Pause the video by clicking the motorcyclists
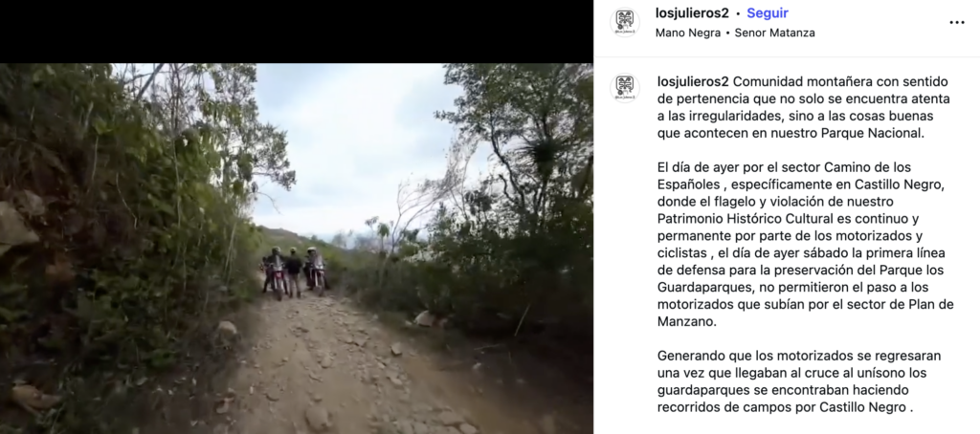The image size is (980, 434). pos(295,271)
